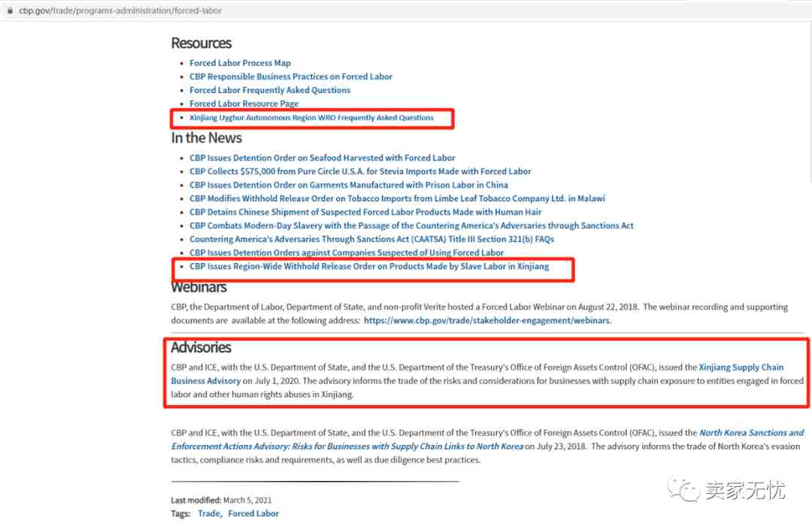The width and height of the screenshot is (812, 526).
Task: Open Detention Order on Seafood Harvested link
Action: coord(322,158)
